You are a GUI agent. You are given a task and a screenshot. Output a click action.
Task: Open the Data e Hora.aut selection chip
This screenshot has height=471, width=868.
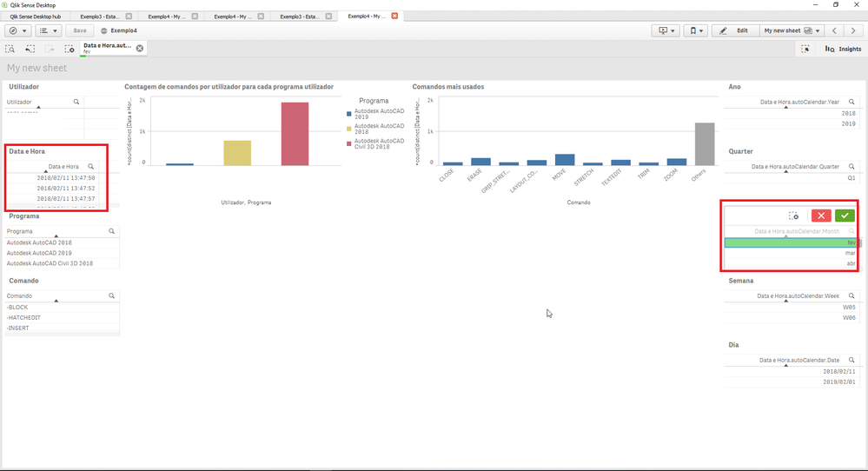coord(108,49)
